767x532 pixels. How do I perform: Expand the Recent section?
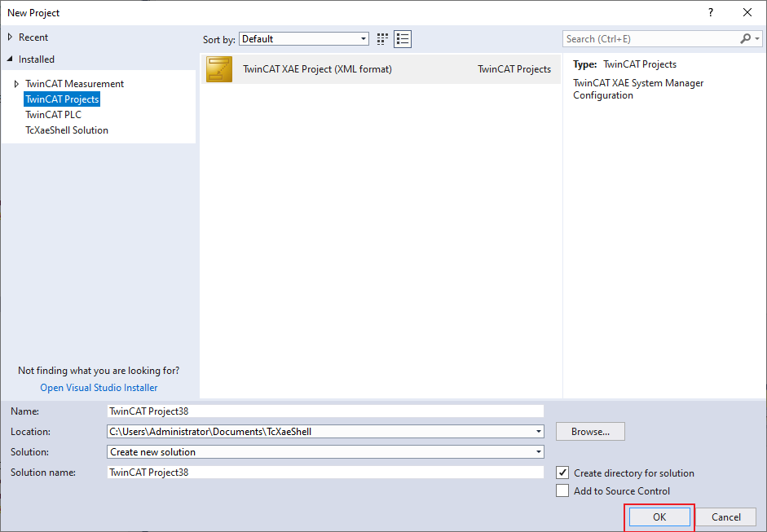pyautogui.click(x=11, y=37)
